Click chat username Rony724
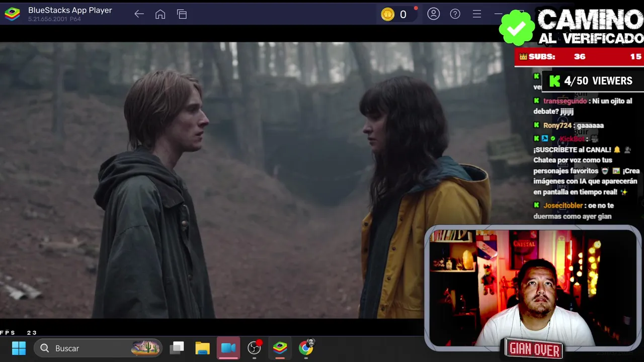 557,125
